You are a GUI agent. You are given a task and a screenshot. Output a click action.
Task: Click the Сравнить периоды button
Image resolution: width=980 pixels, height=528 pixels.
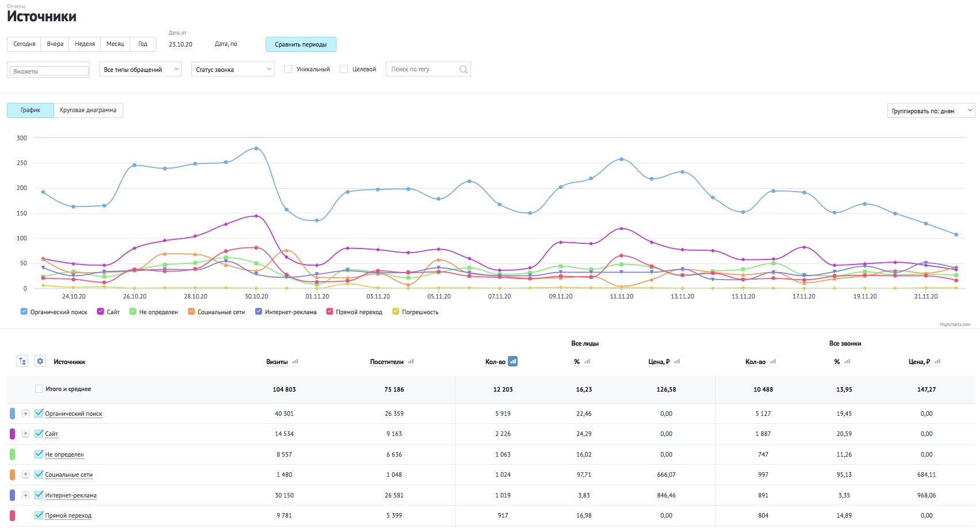click(301, 44)
